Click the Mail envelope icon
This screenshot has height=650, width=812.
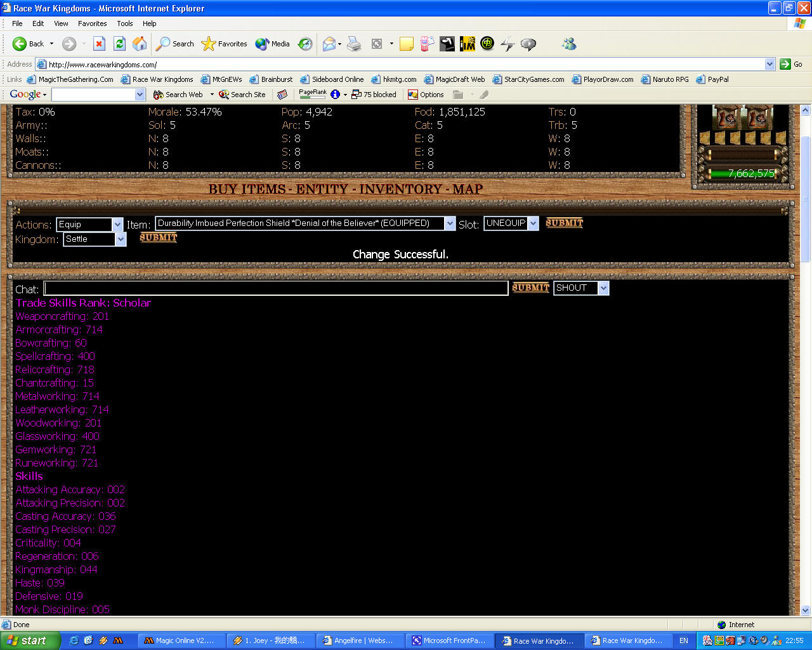coord(329,44)
